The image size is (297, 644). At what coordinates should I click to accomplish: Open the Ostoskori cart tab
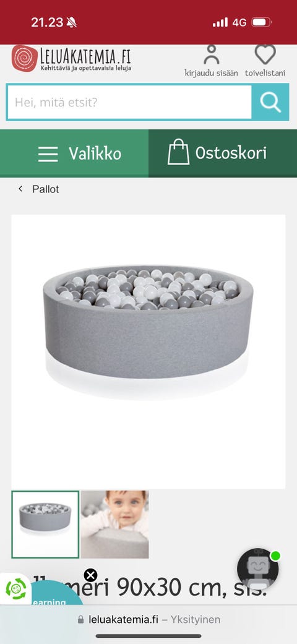[x=223, y=153]
